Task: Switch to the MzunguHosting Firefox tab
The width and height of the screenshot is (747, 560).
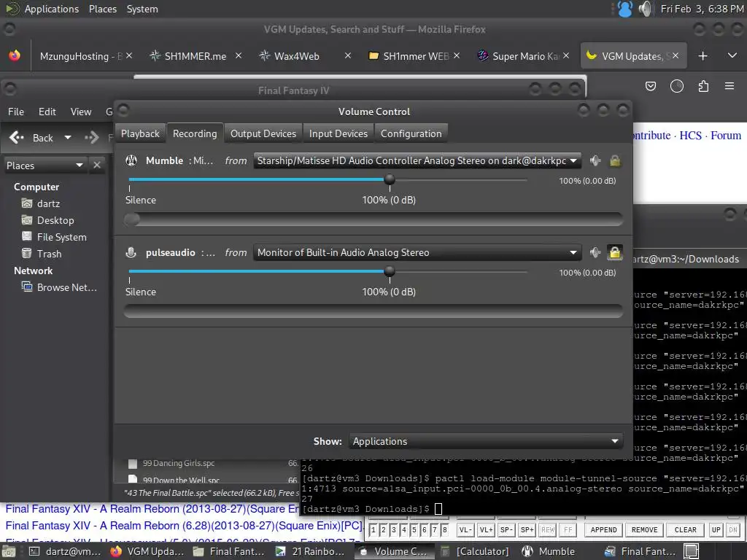Action: pos(80,56)
